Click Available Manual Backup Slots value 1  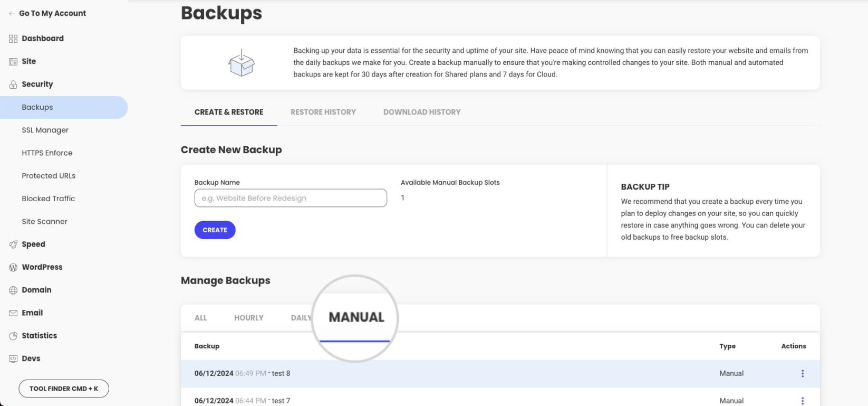[x=403, y=198]
